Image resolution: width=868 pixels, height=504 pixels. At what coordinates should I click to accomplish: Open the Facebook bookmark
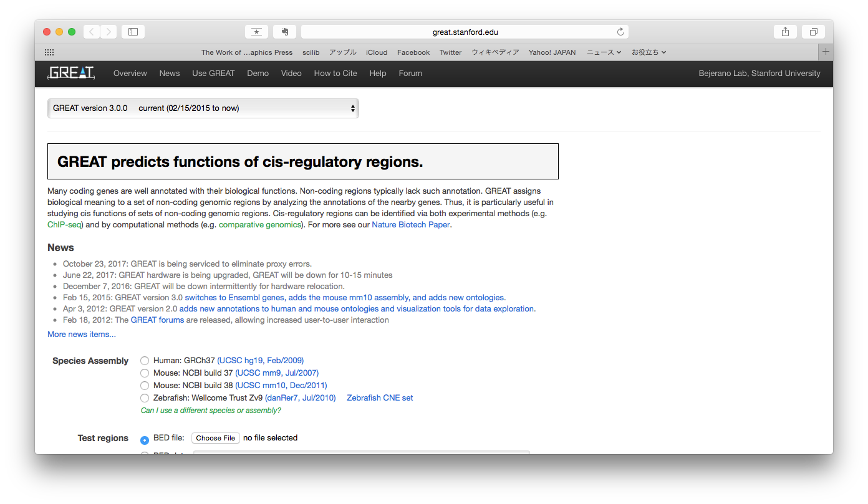pyautogui.click(x=413, y=52)
